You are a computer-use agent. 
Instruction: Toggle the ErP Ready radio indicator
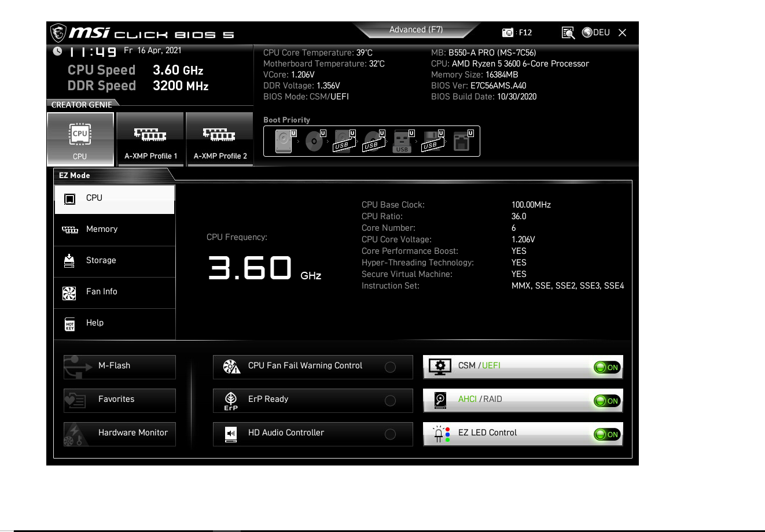(391, 401)
